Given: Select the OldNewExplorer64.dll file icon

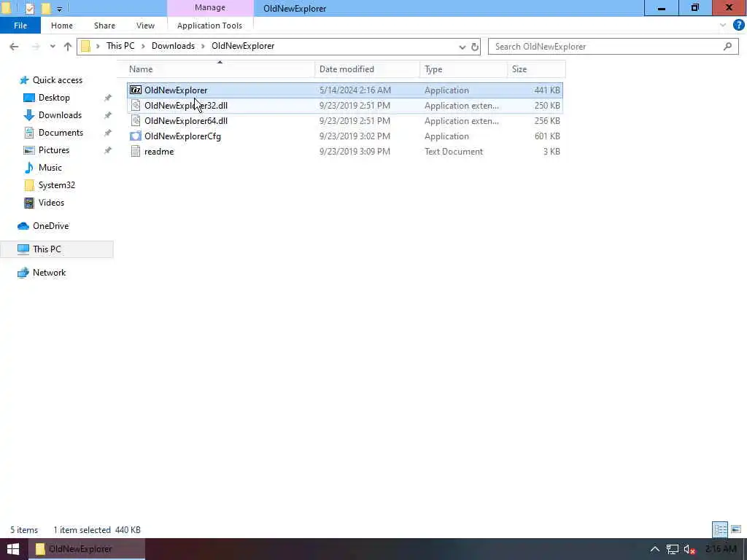Looking at the screenshot, I should pyautogui.click(x=136, y=120).
